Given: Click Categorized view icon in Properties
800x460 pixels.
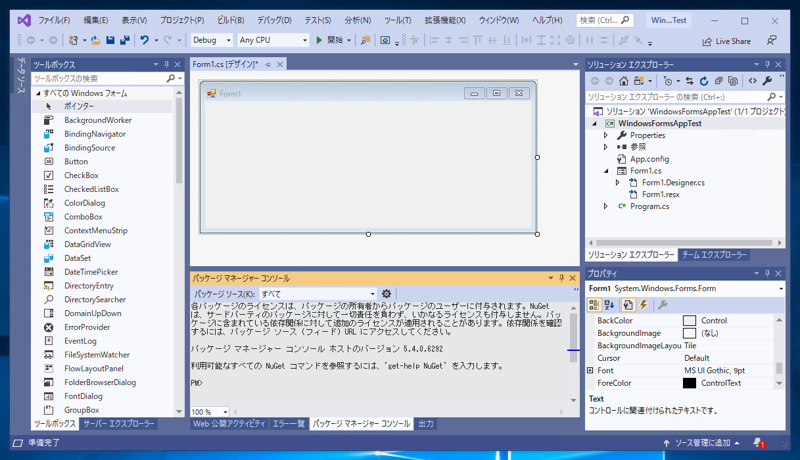Looking at the screenshot, I should [x=594, y=305].
